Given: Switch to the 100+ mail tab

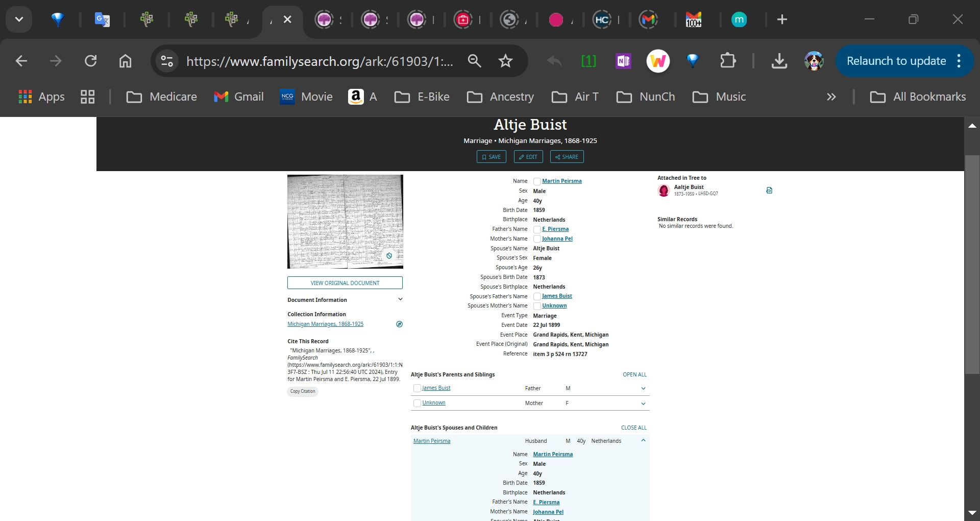Looking at the screenshot, I should tap(693, 19).
